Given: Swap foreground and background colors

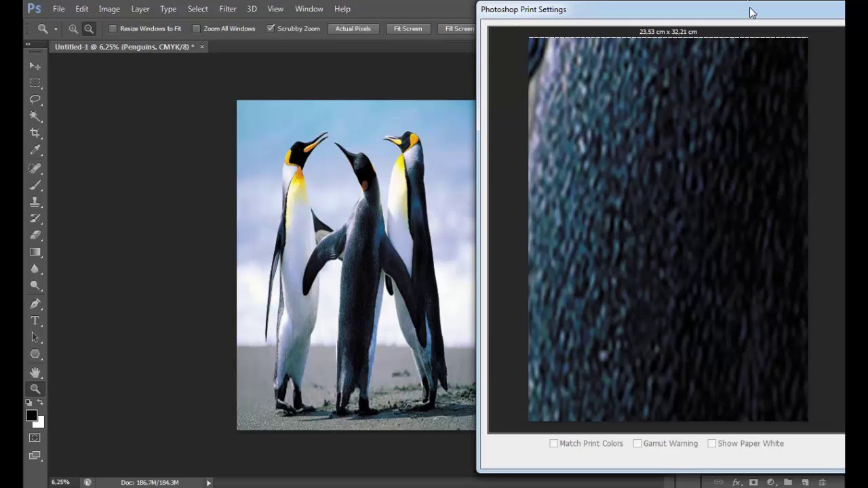Looking at the screenshot, I should tap(40, 403).
